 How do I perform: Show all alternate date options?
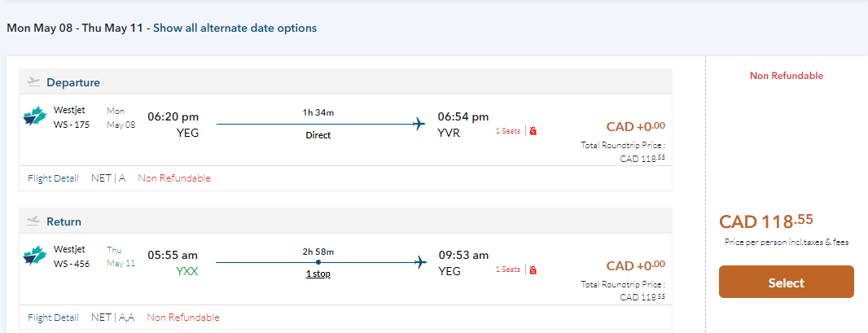(x=235, y=28)
